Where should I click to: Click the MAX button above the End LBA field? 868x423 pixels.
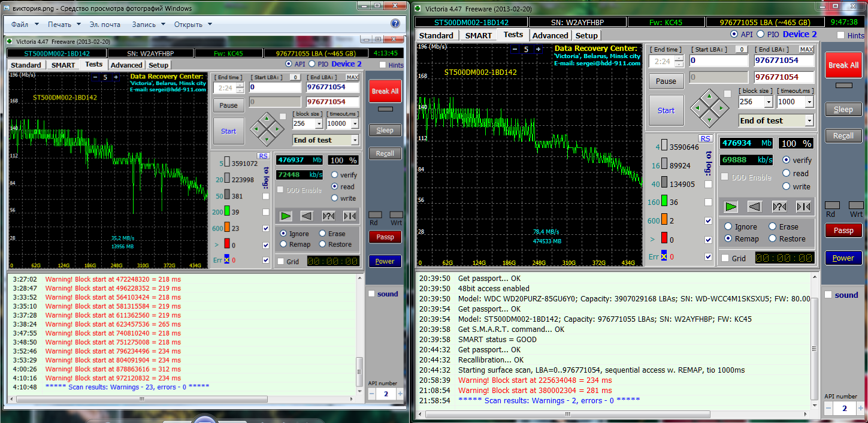click(806, 49)
